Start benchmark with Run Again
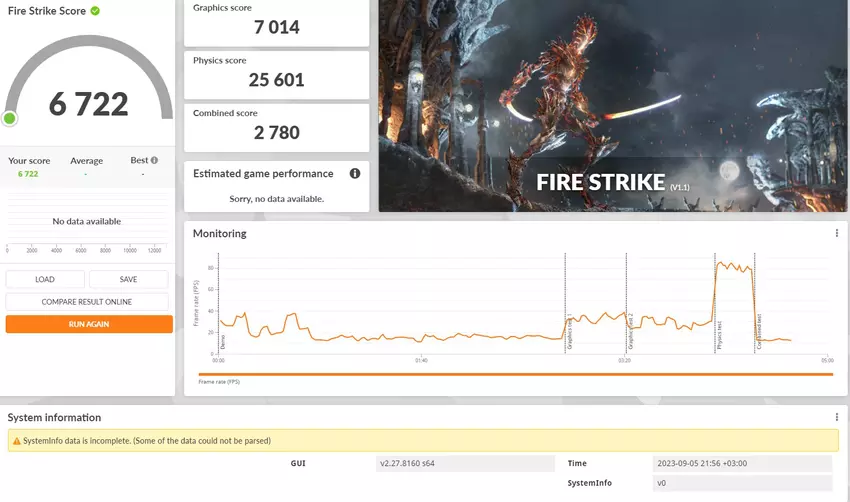 (x=89, y=324)
